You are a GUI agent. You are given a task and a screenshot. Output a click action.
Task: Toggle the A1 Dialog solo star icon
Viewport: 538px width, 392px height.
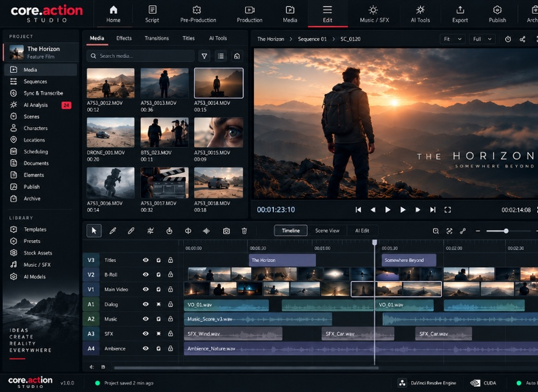(x=158, y=304)
